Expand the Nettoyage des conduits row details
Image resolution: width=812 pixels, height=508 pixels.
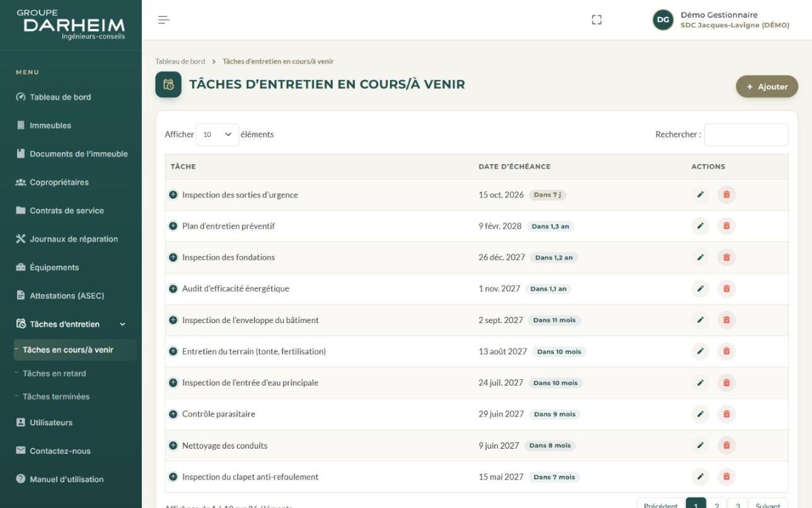point(173,446)
